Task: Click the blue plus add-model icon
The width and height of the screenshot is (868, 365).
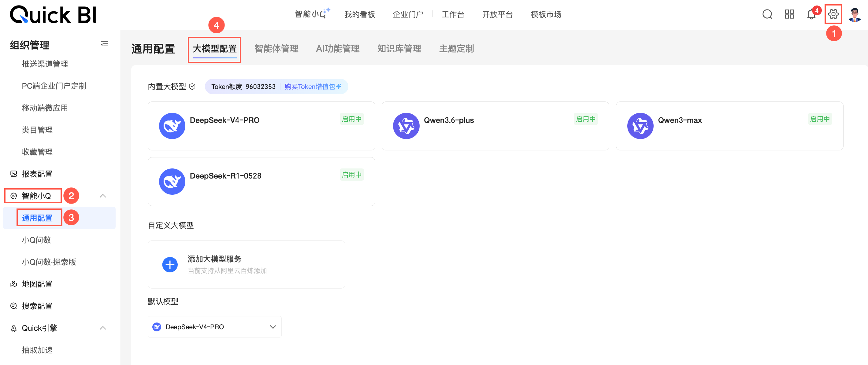Action: [170, 265]
